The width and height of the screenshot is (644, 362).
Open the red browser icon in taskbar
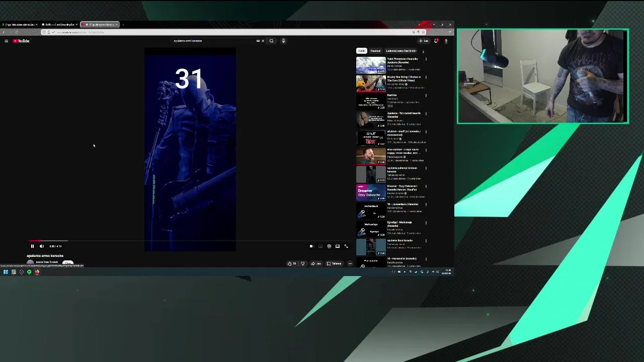37,272
